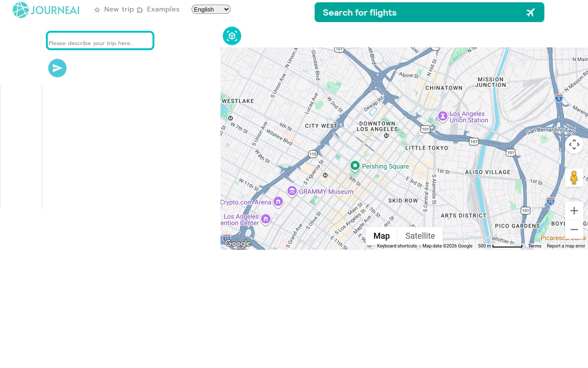Click the puzzle icon beside Examples
The width and height of the screenshot is (588, 368).
point(140,10)
